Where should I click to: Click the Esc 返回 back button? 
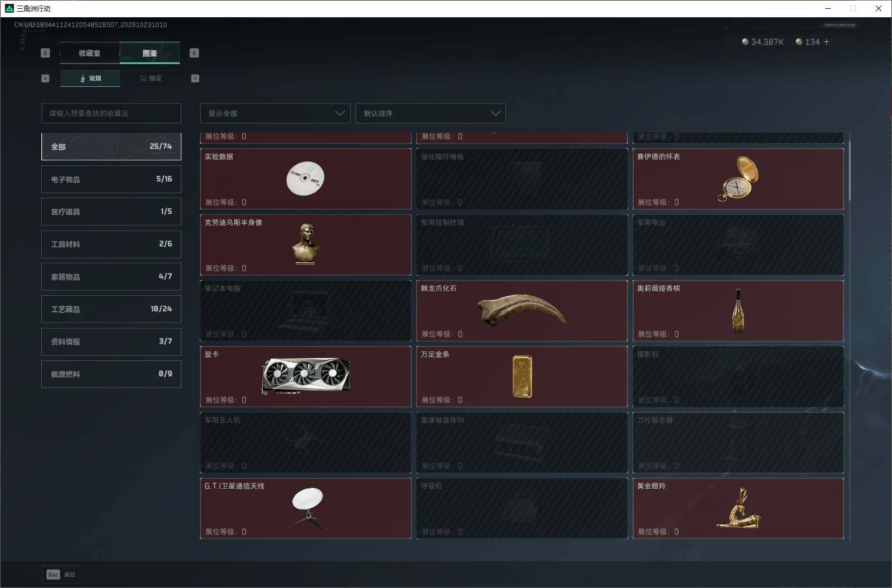click(61, 575)
